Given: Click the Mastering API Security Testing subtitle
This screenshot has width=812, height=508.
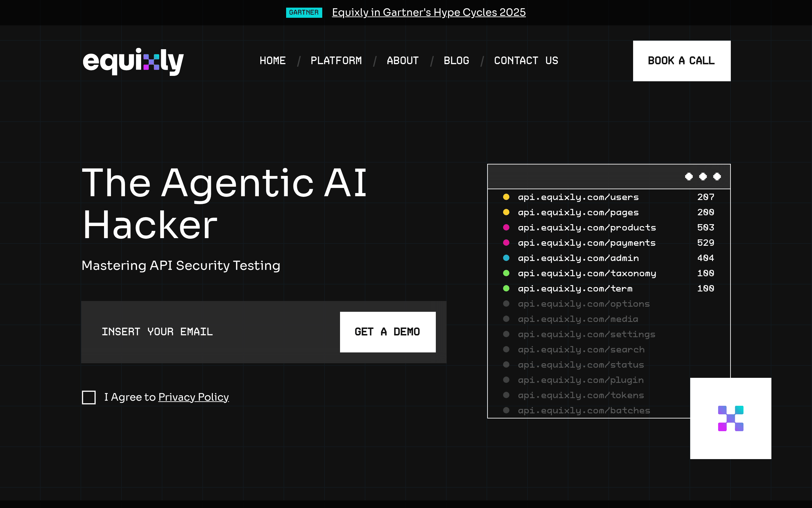Looking at the screenshot, I should pos(181,266).
